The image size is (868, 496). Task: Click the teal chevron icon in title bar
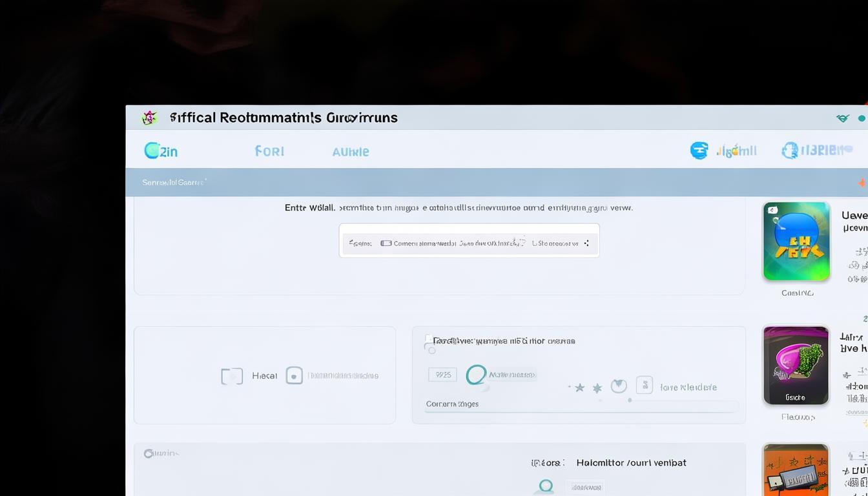842,118
